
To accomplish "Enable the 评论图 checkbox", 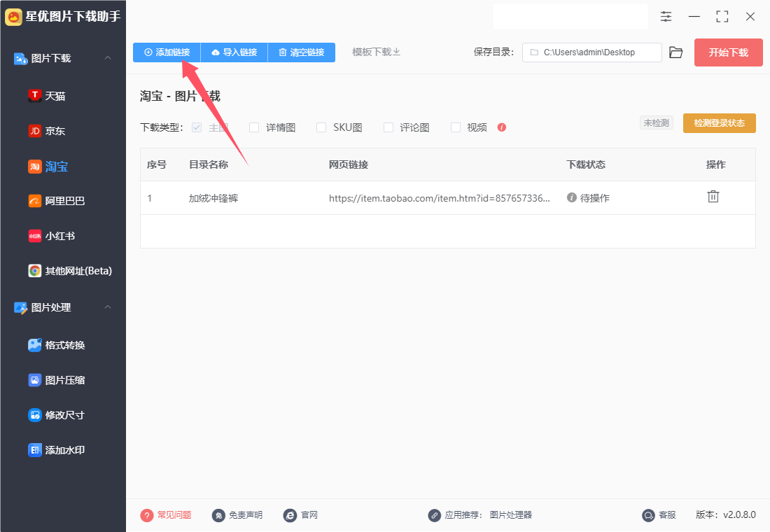I will click(388, 127).
